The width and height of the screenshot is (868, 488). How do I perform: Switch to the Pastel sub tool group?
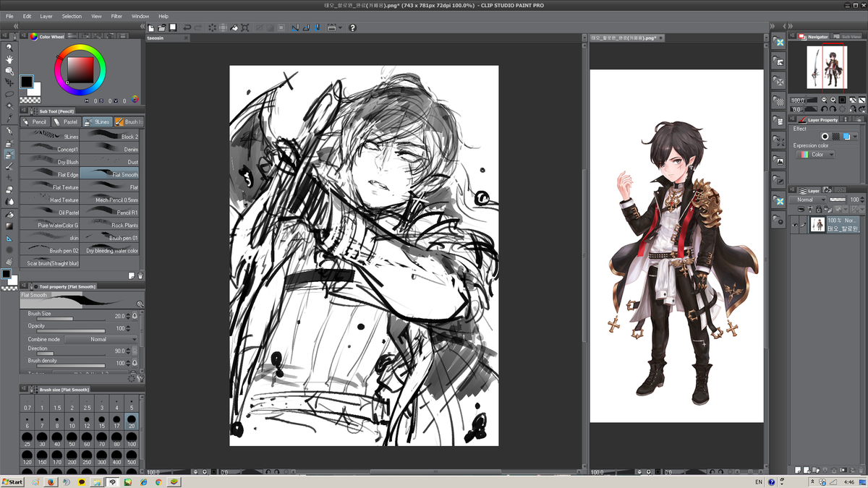66,122
